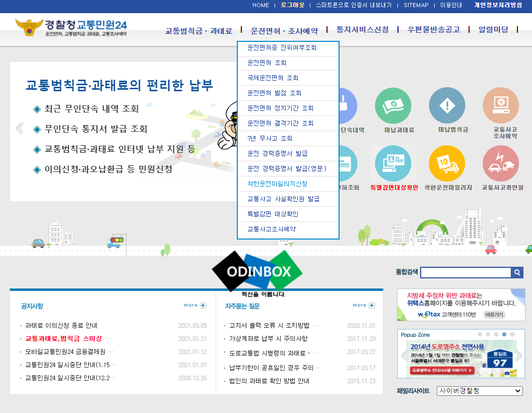Select 운전 경력증명서 발급 menu entry
The image size is (532, 413).
[x=288, y=153]
